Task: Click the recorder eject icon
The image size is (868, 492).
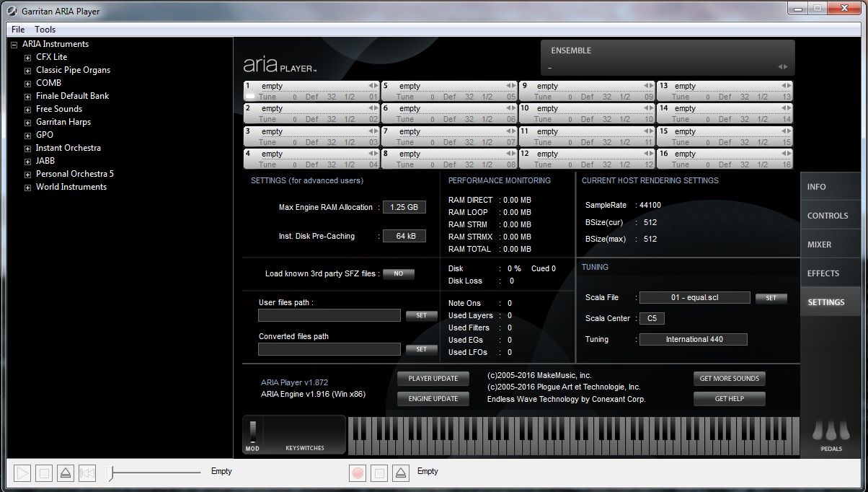Action: point(401,473)
